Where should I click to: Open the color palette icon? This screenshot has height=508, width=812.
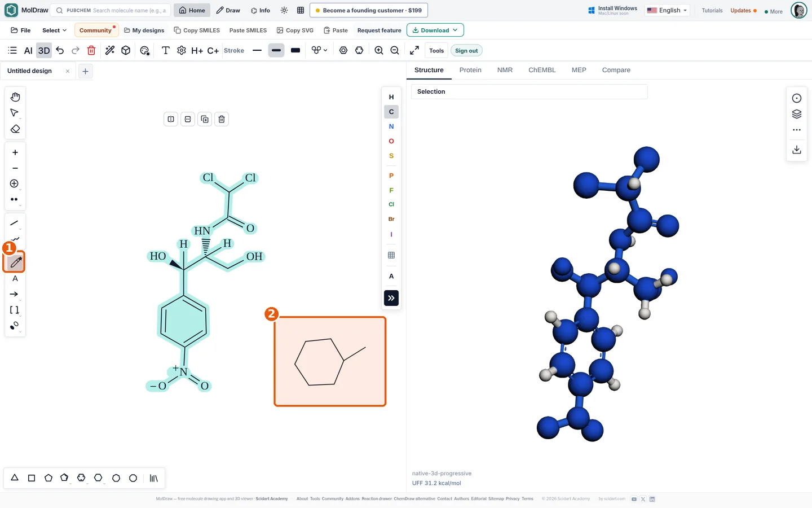pos(145,51)
